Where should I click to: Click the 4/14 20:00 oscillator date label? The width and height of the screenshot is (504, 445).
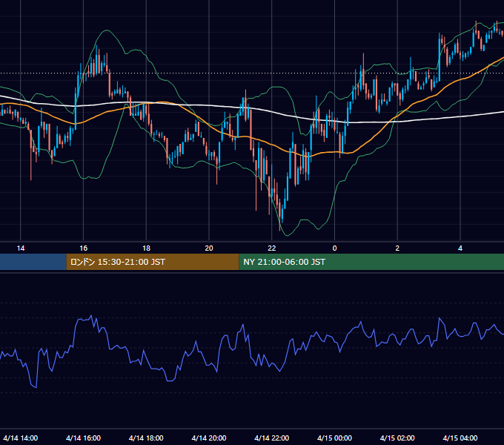point(209,438)
